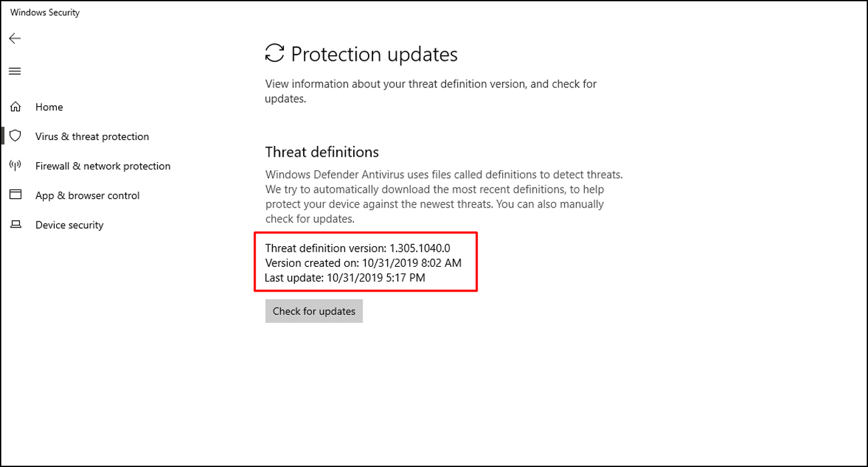Navigate to Device security page

click(x=69, y=225)
